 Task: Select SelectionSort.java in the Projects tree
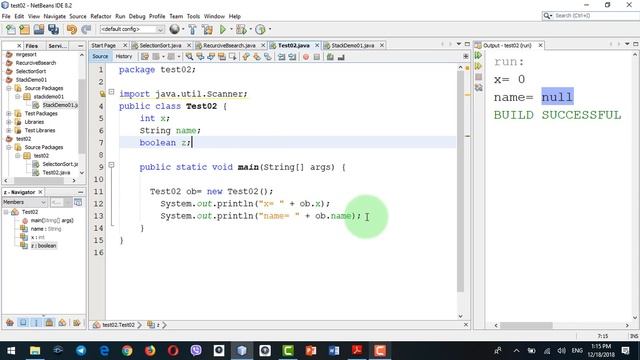point(60,164)
